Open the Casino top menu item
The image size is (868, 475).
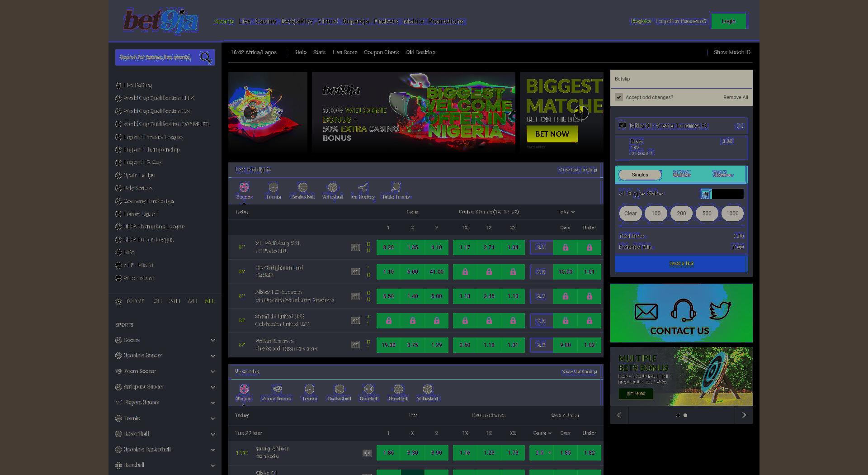[x=266, y=21]
